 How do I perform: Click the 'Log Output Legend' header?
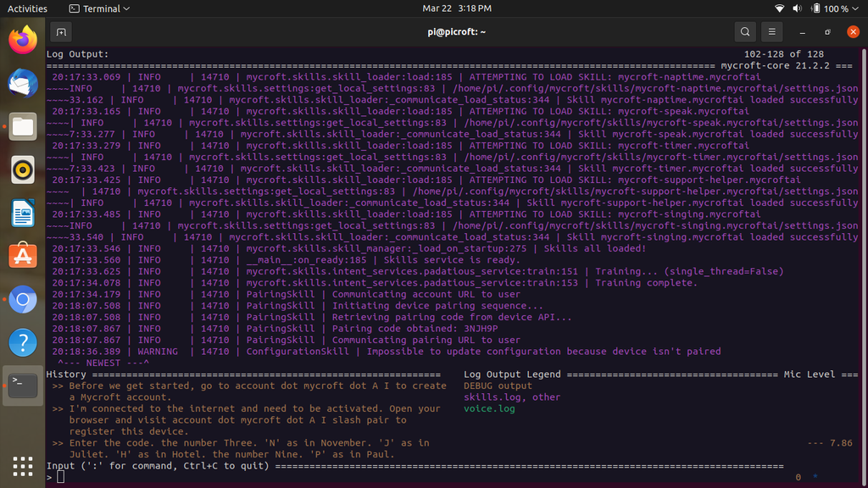(512, 374)
